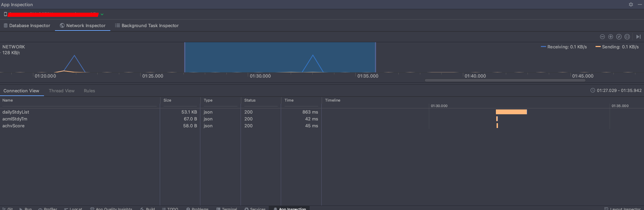Image resolution: width=644 pixels, height=210 pixels.
Task: Click the selected time range label
Action: [x=619, y=91]
